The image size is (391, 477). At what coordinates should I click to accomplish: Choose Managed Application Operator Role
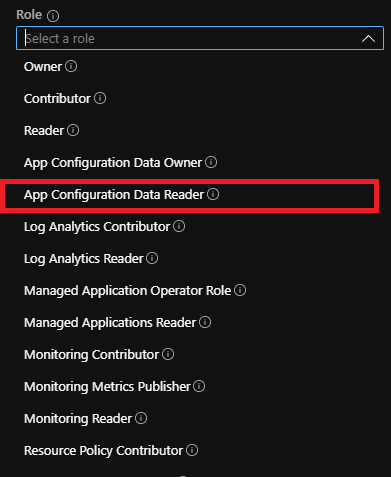point(128,291)
